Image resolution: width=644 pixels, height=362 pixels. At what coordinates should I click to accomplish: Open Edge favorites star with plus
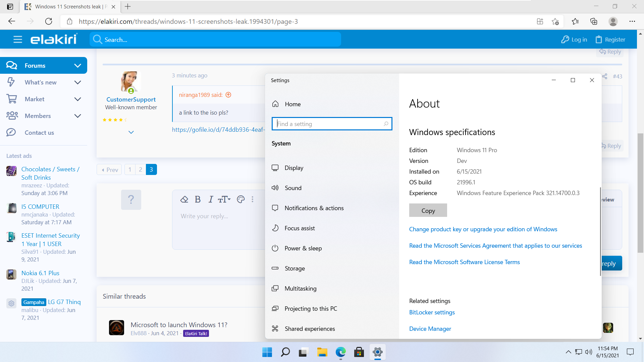point(555,21)
